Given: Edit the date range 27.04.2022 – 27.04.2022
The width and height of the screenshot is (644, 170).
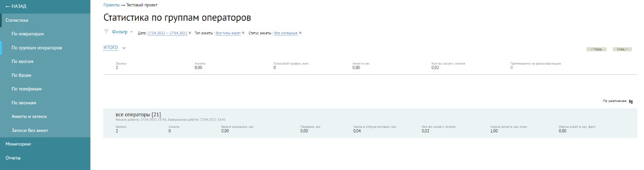Looking at the screenshot, I should (167, 33).
